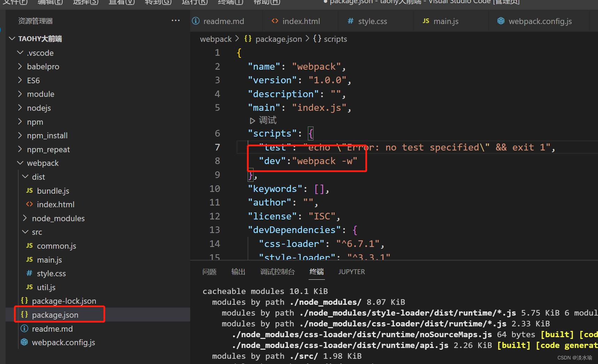Open the 问题 panel tab

point(209,272)
